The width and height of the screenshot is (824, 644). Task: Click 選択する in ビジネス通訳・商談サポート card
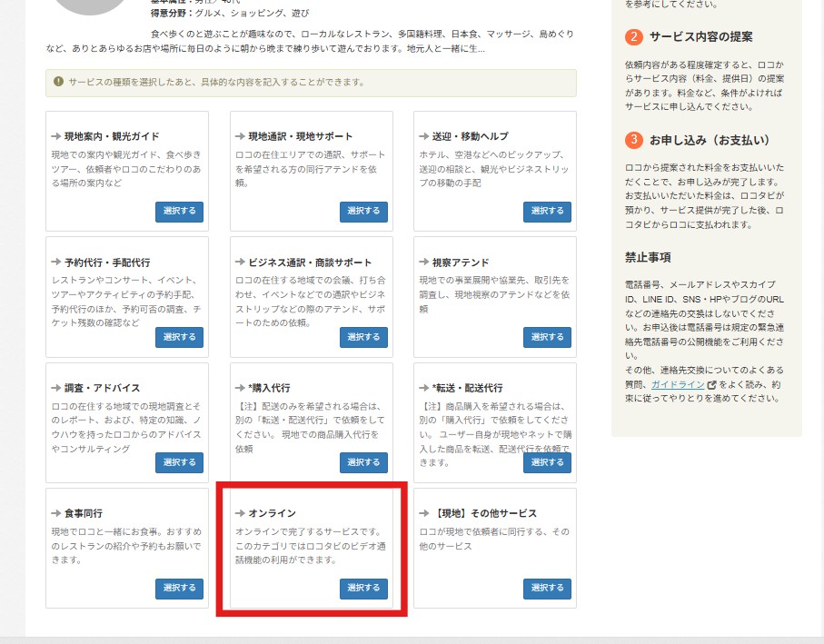(x=363, y=337)
